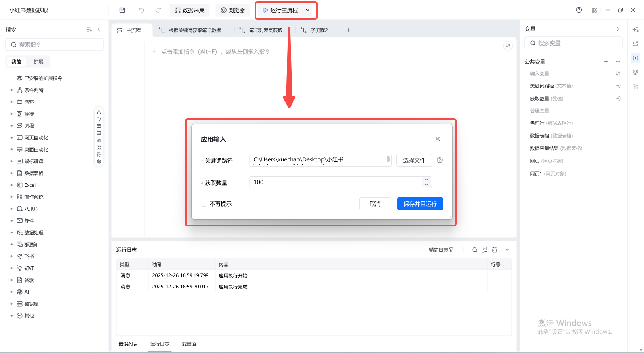Image resolution: width=644 pixels, height=353 pixels.
Task: Click the 鼠标键盘 keyboard icon
Action: point(19,161)
